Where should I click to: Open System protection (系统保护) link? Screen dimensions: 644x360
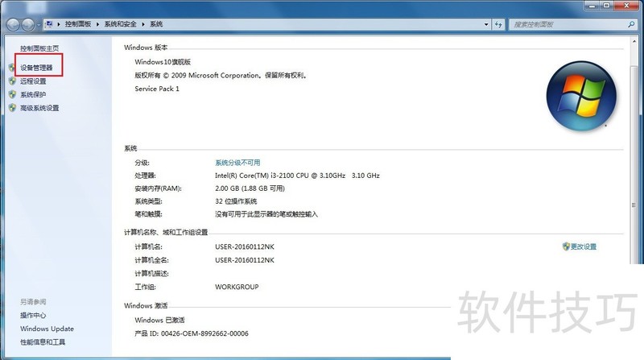coord(33,94)
